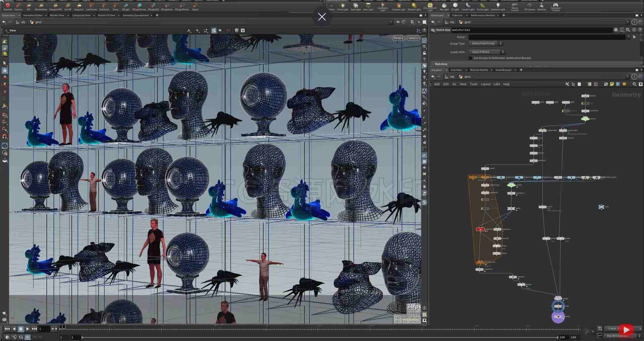The height and width of the screenshot is (341, 644).
Task: Click the Ambient Light shelf tool
Action: coord(498,7)
